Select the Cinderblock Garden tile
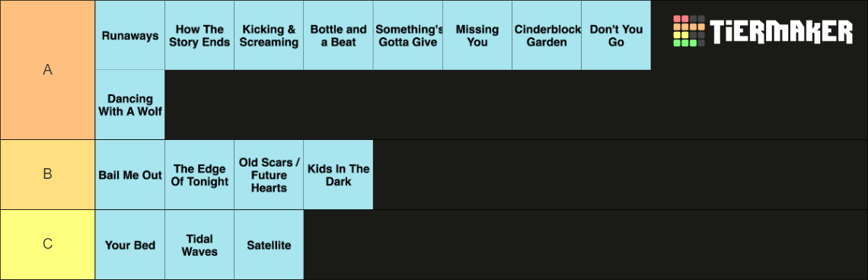Screen dimensions: 868x280 547,35
